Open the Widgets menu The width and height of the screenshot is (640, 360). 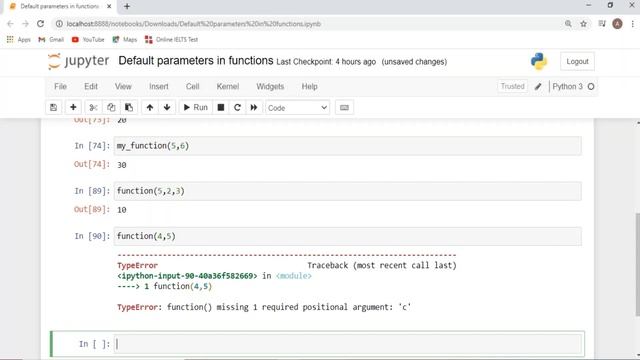[270, 87]
